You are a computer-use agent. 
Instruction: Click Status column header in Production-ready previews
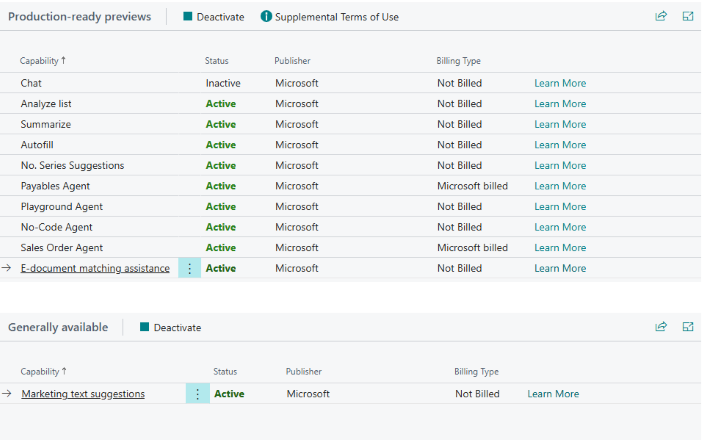click(216, 61)
